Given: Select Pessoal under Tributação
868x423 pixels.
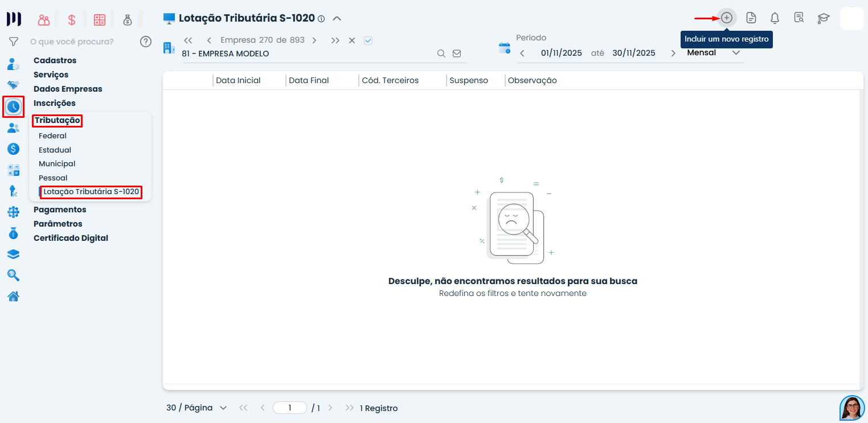Looking at the screenshot, I should coord(53,178).
